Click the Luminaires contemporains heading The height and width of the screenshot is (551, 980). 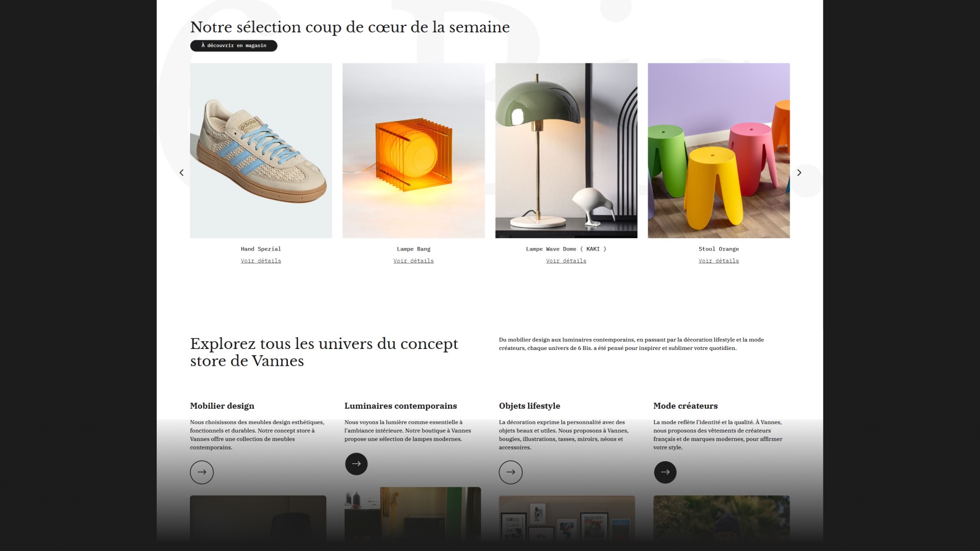pyautogui.click(x=401, y=406)
